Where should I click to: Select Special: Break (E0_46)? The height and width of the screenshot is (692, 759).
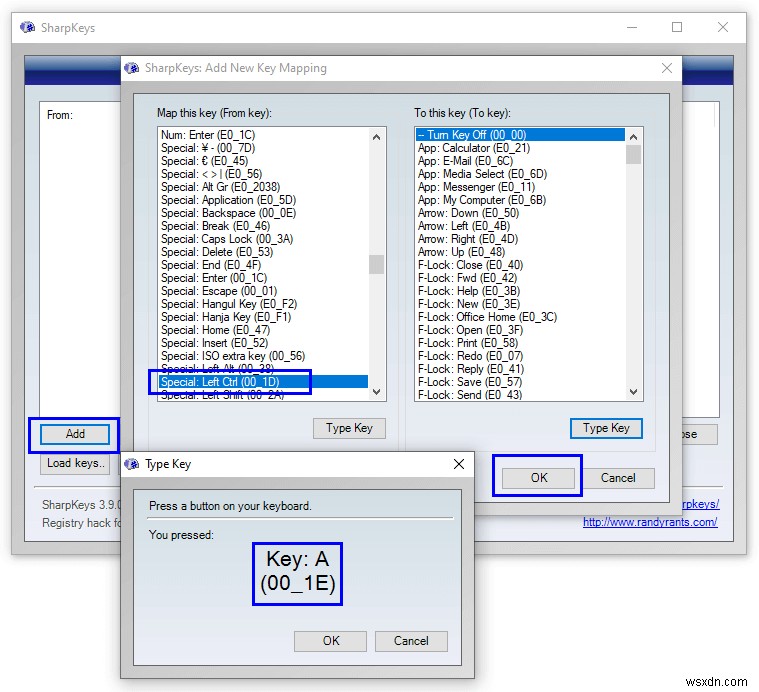(x=263, y=226)
